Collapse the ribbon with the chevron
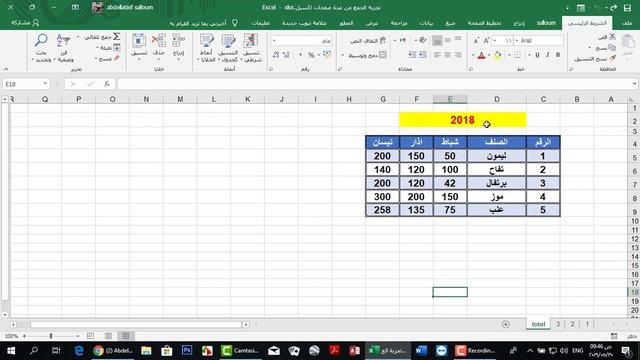The image size is (640, 360). click(x=6, y=69)
